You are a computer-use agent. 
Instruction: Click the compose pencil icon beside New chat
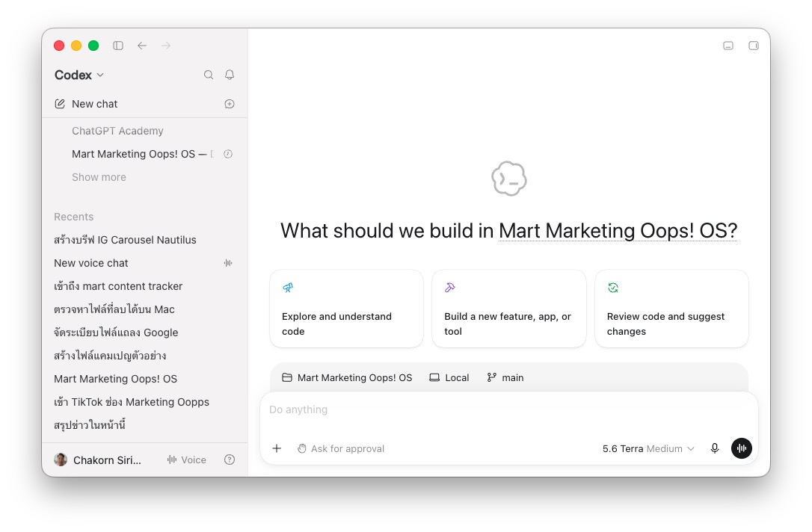[x=60, y=104]
